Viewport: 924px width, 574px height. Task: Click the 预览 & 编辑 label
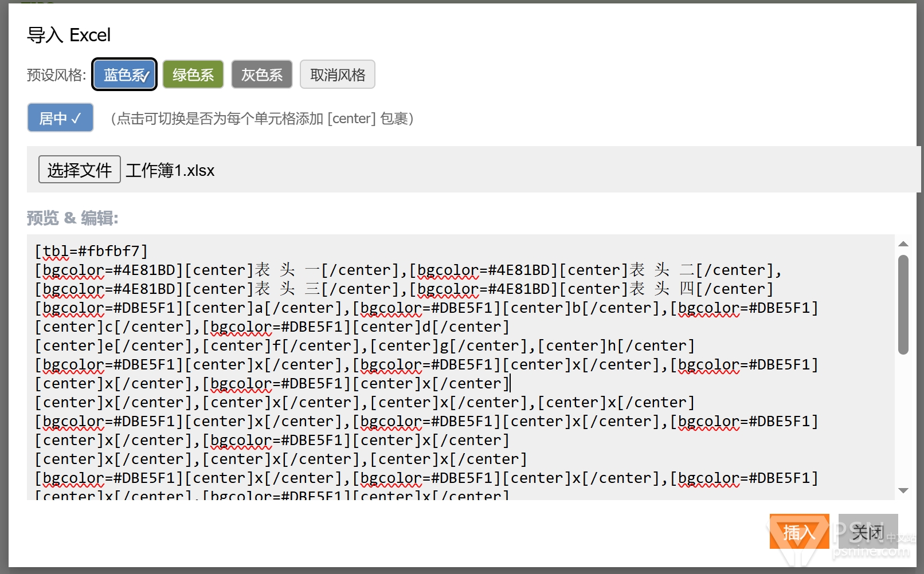[x=73, y=218]
